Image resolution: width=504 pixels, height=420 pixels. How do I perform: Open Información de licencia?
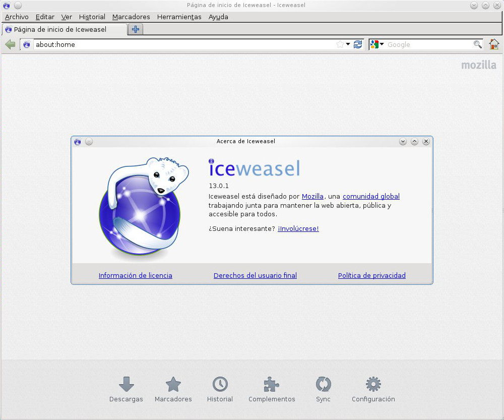[135, 275]
